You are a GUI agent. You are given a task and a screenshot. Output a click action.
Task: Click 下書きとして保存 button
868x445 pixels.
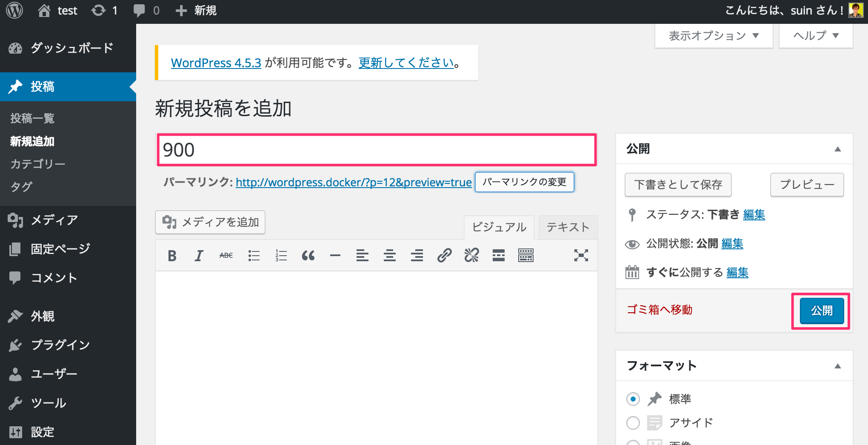point(678,185)
